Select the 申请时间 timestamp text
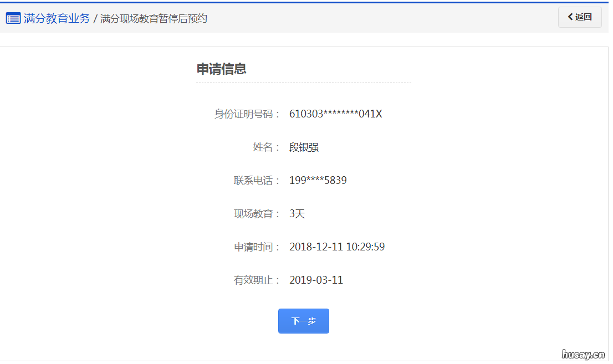Viewport: 613px width, 364px height. click(337, 247)
